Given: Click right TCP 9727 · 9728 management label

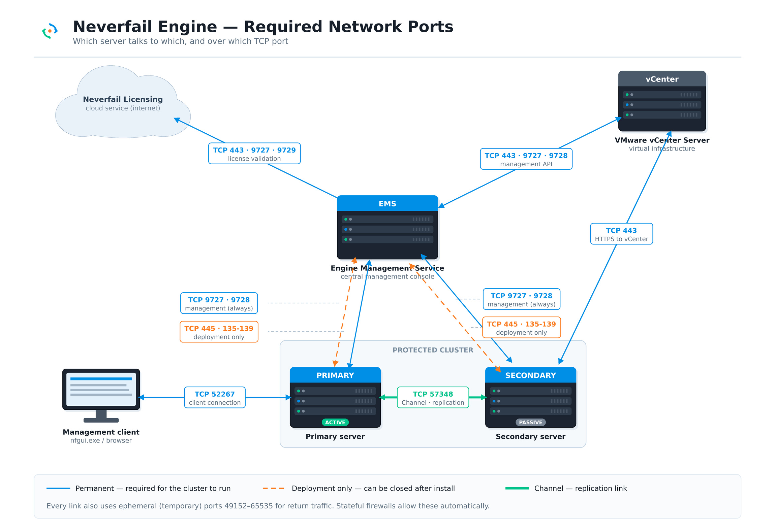Looking at the screenshot, I should (x=522, y=299).
